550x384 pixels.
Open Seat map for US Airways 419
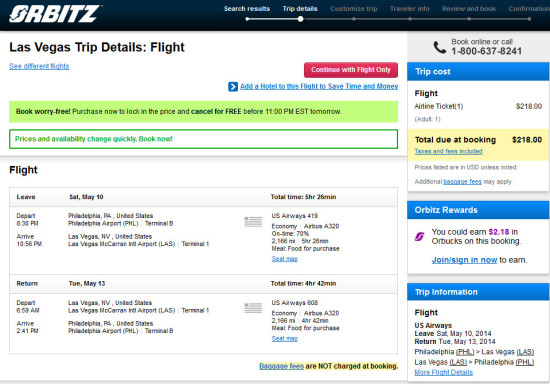[284, 259]
